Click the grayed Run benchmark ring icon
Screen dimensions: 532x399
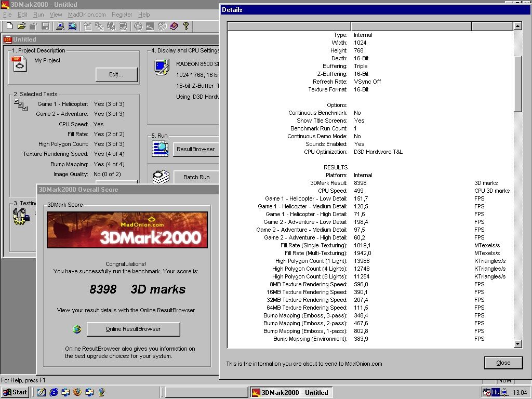click(138, 26)
